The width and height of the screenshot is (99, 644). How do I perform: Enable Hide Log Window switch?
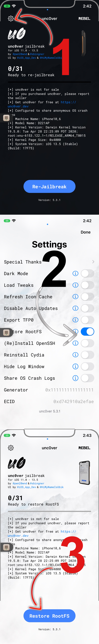[x=88, y=367]
